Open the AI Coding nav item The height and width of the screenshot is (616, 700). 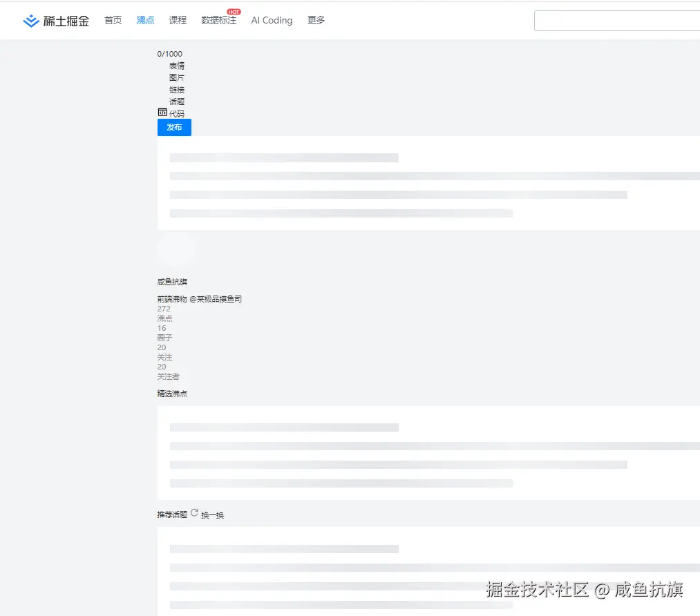point(272,20)
